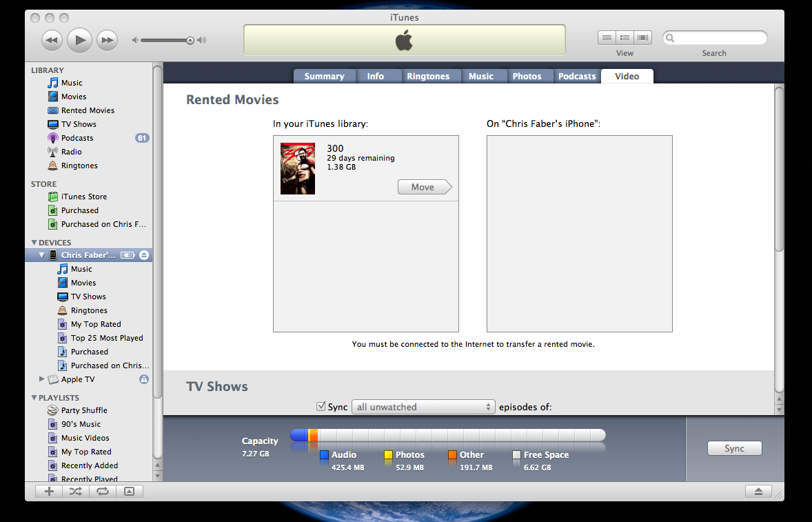Open the Music Videos playlist
812x522 pixels.
click(85, 438)
